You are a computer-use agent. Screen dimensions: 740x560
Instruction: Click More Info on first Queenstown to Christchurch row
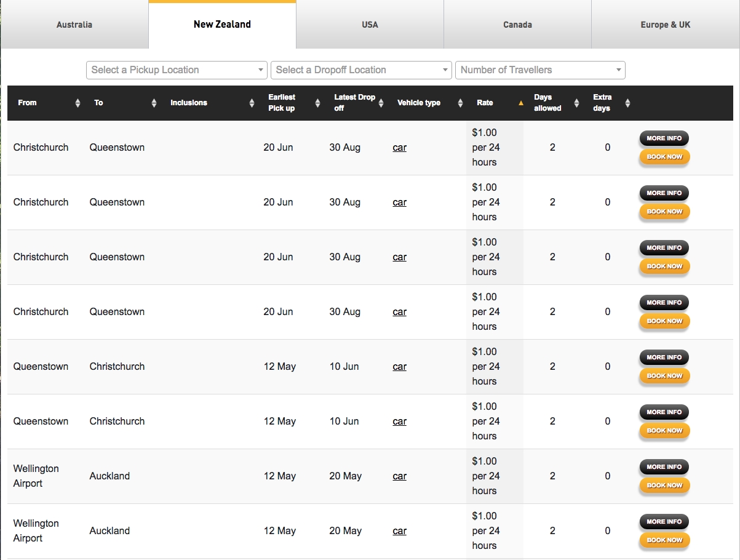click(x=664, y=358)
